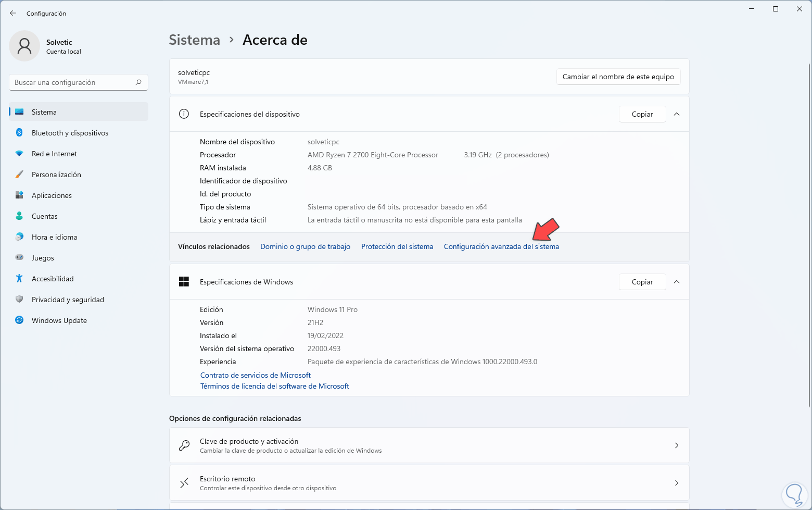Image resolution: width=812 pixels, height=510 pixels.
Task: Click the Windows logo beside Especificaciones de Windows
Action: pyautogui.click(x=184, y=282)
